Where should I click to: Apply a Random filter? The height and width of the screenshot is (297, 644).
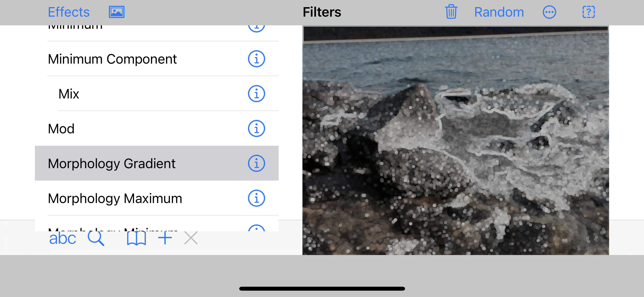point(499,12)
